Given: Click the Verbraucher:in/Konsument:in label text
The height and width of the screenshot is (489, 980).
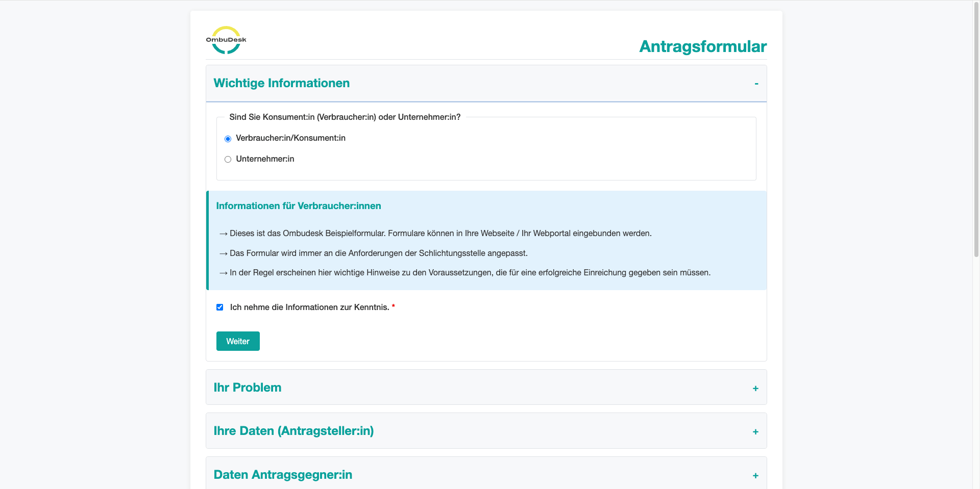Looking at the screenshot, I should coord(290,138).
